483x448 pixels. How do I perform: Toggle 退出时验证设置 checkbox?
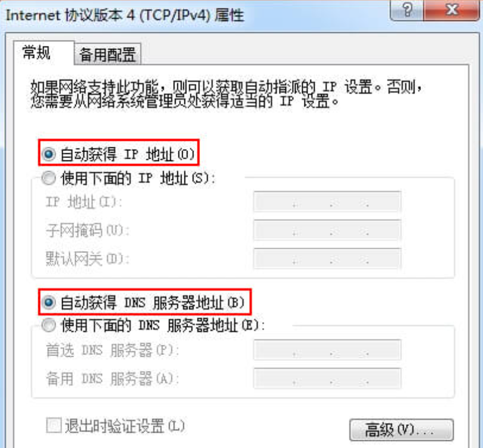pyautogui.click(x=54, y=425)
